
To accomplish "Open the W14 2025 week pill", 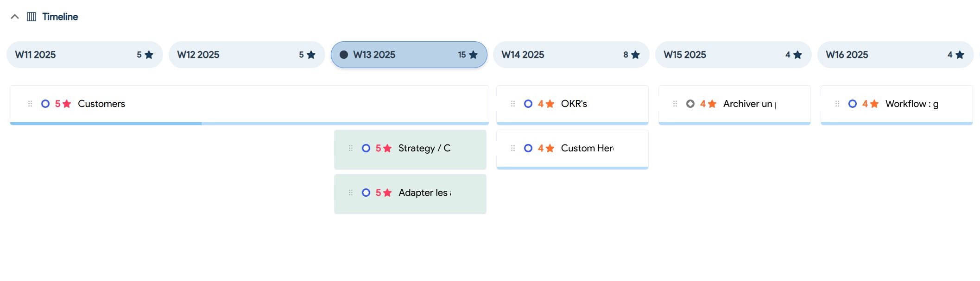I will (571, 55).
